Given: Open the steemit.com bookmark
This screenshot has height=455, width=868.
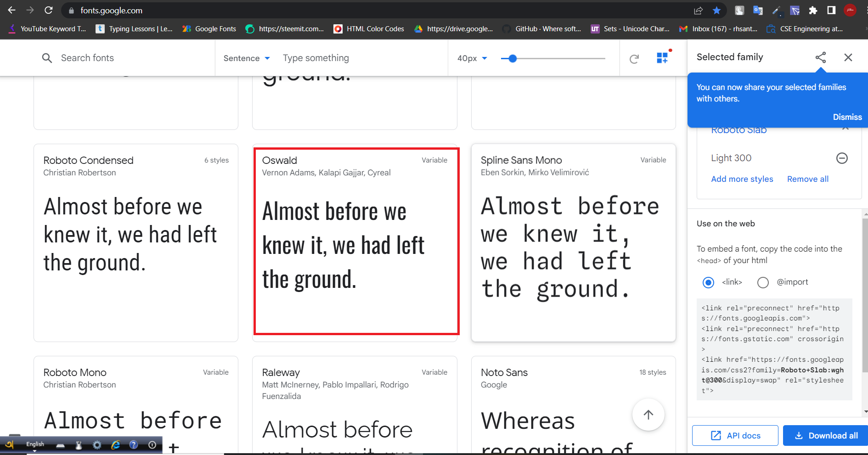Looking at the screenshot, I should (x=285, y=29).
